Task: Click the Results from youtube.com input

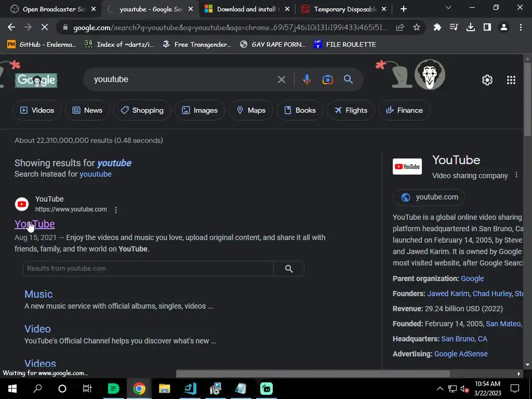Action: pos(148,269)
